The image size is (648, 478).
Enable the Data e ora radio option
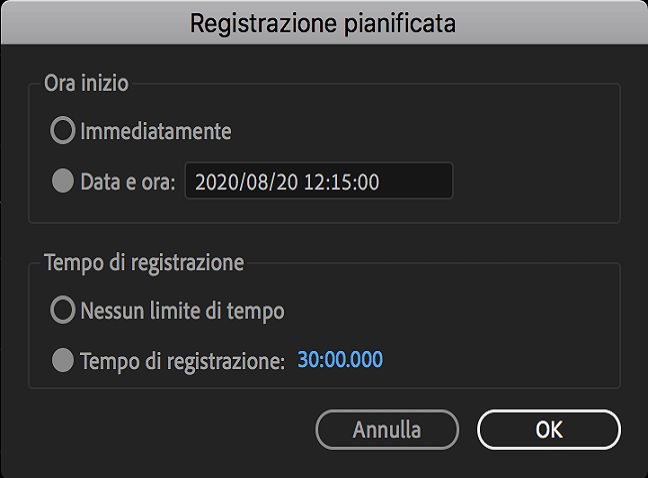tap(63, 182)
